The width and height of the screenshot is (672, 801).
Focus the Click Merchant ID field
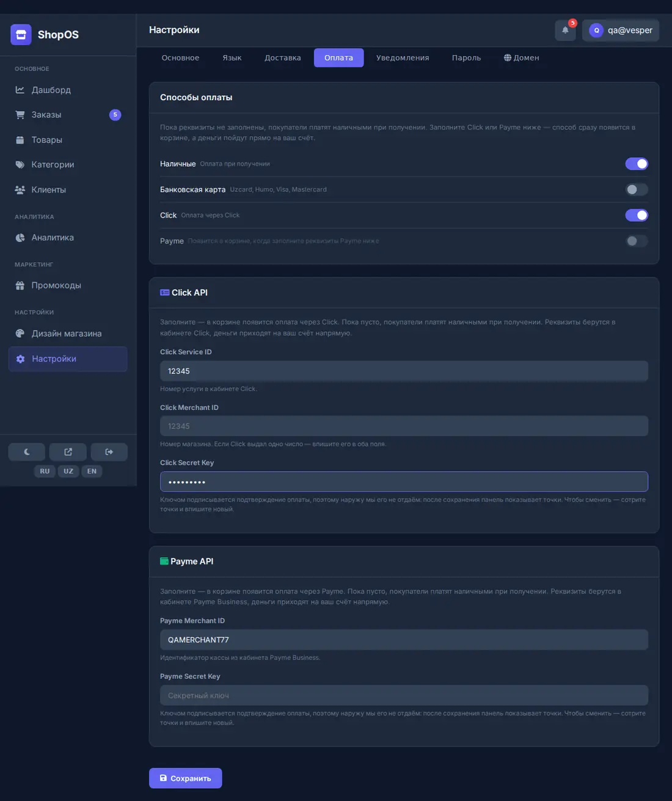pyautogui.click(x=404, y=426)
